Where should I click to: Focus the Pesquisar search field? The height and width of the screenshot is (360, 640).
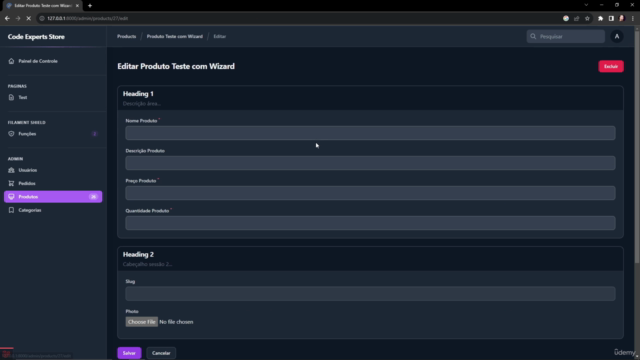566,36
